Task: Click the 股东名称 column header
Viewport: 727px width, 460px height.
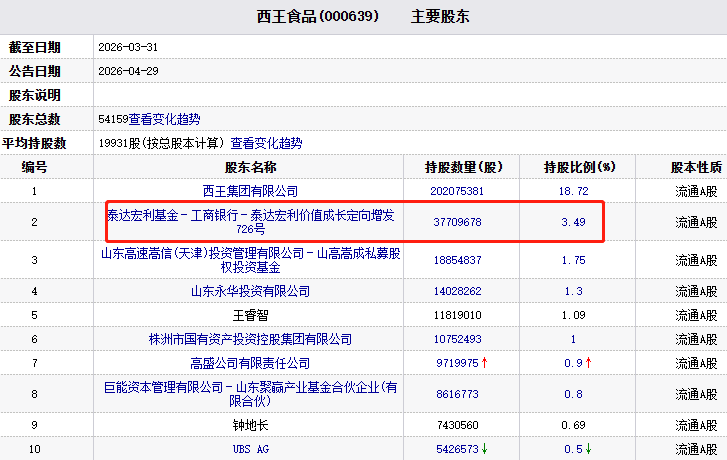Action: tap(250, 166)
